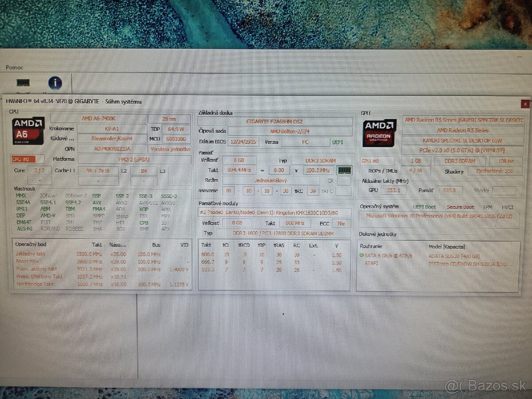Screen dimensions: 532x399
Task: Click the Jednokanálový mode field
Action: coord(270,181)
